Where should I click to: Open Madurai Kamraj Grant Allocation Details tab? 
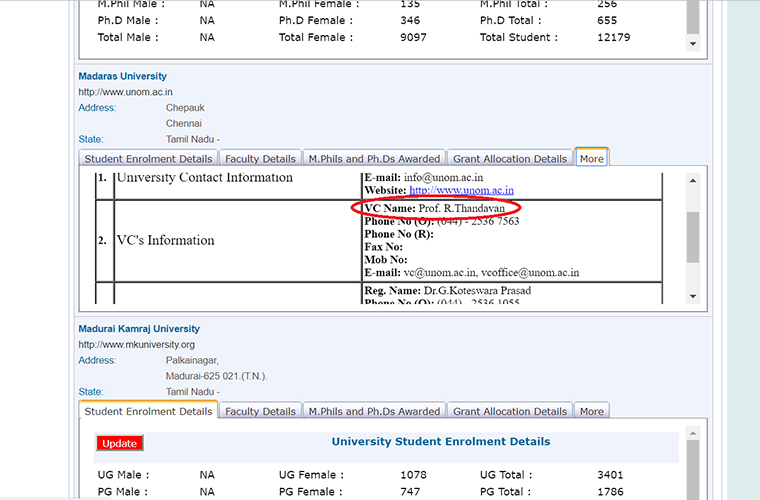510,411
